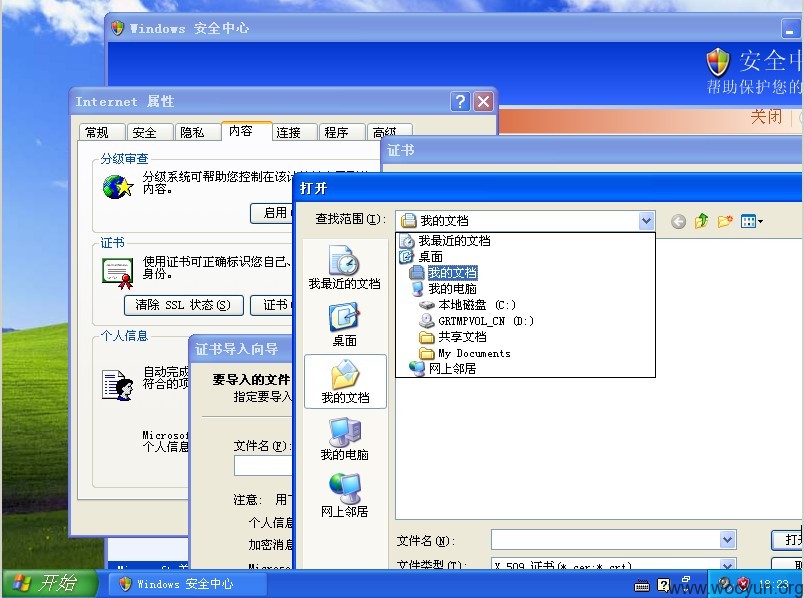
Task: Click red security shield tray icon
Action: pos(743,584)
